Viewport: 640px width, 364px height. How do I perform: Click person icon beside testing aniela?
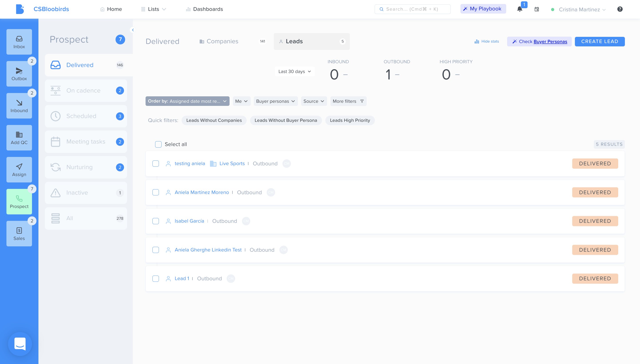(168, 164)
